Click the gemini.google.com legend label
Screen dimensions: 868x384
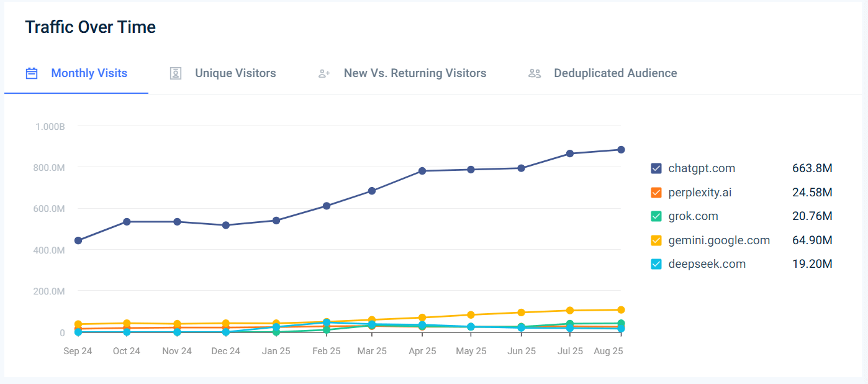719,240
